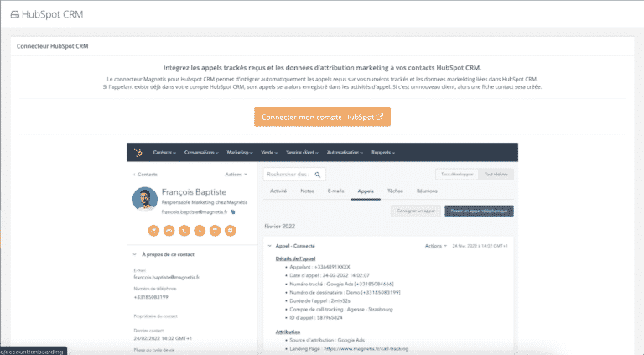
Task: Click the phone call round icon
Action: pos(184,231)
